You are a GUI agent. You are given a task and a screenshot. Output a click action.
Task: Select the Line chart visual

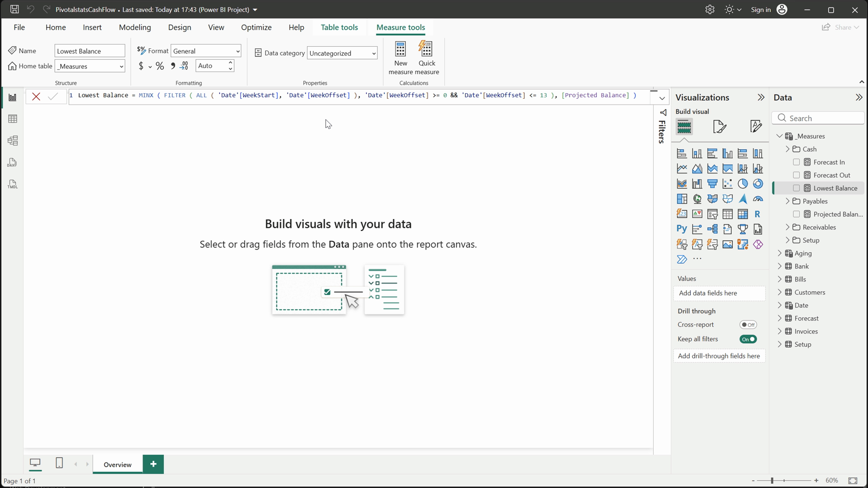point(682,169)
